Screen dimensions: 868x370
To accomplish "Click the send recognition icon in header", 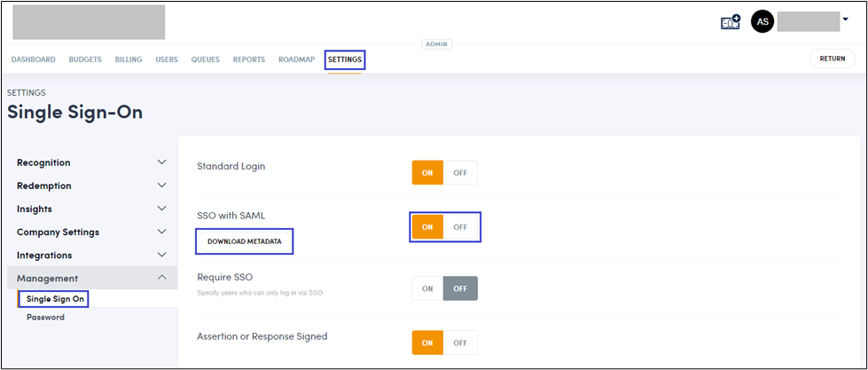I will [730, 22].
